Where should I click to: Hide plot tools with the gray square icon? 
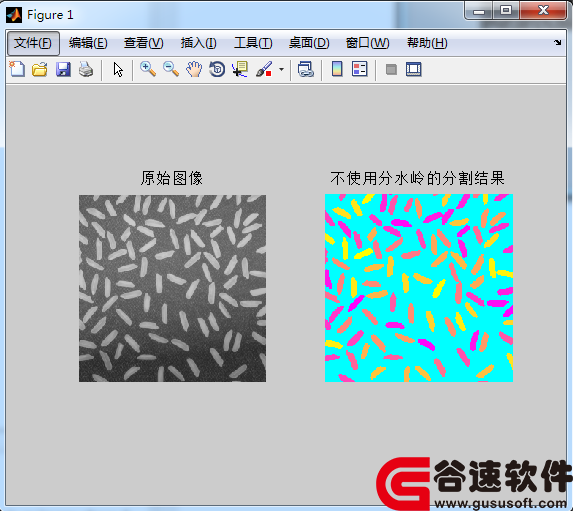point(391,69)
